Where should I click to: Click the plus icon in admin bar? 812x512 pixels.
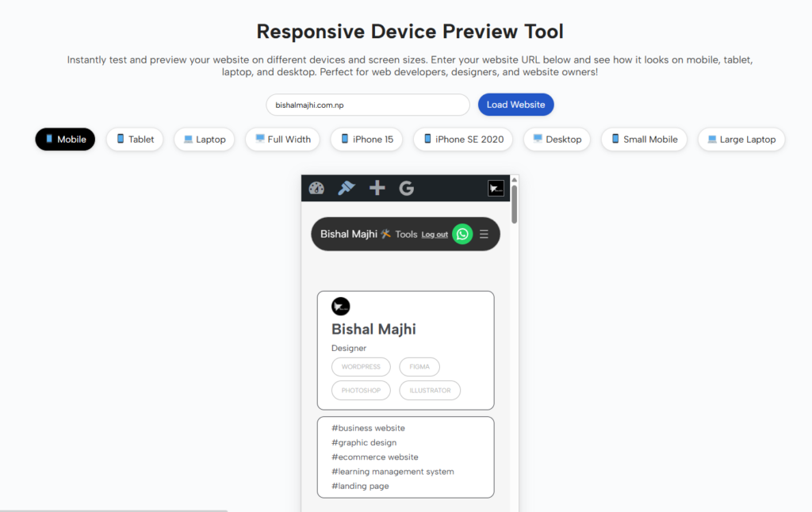pos(377,188)
